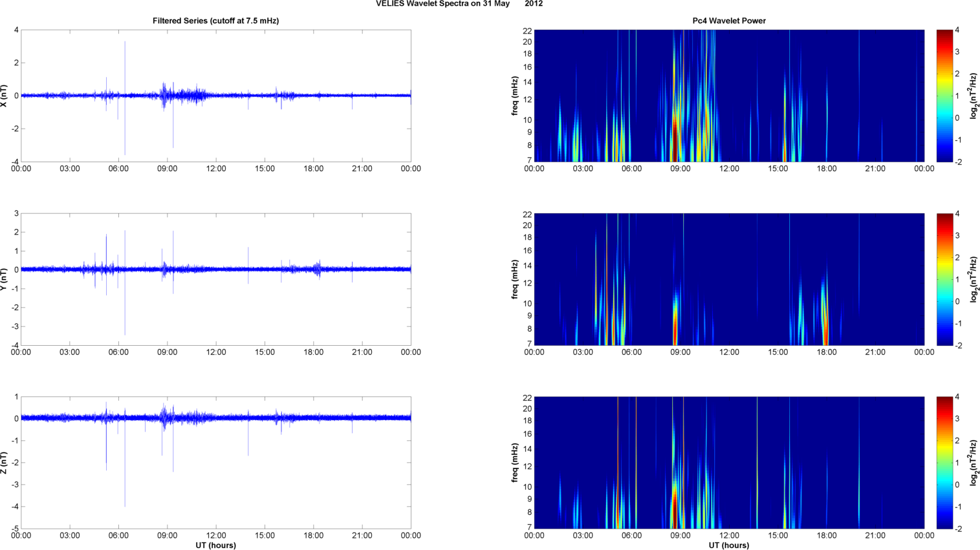Screen dimensions: 980x550
Task: Select the X (nT) axis label
Action: pos(5,96)
